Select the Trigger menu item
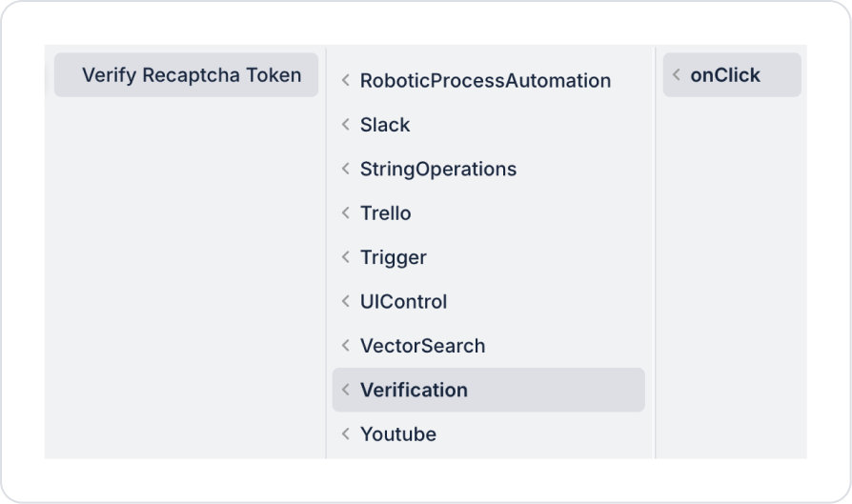Viewport: 852px width, 504px height. pyautogui.click(x=393, y=257)
